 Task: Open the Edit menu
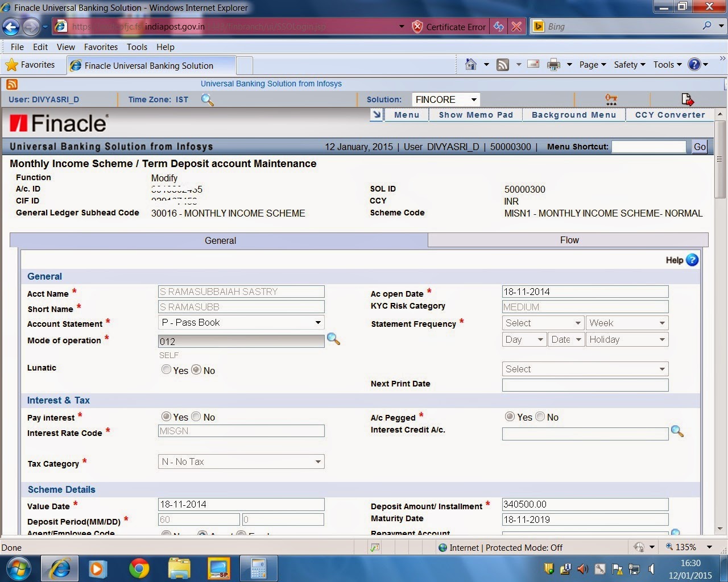point(40,47)
